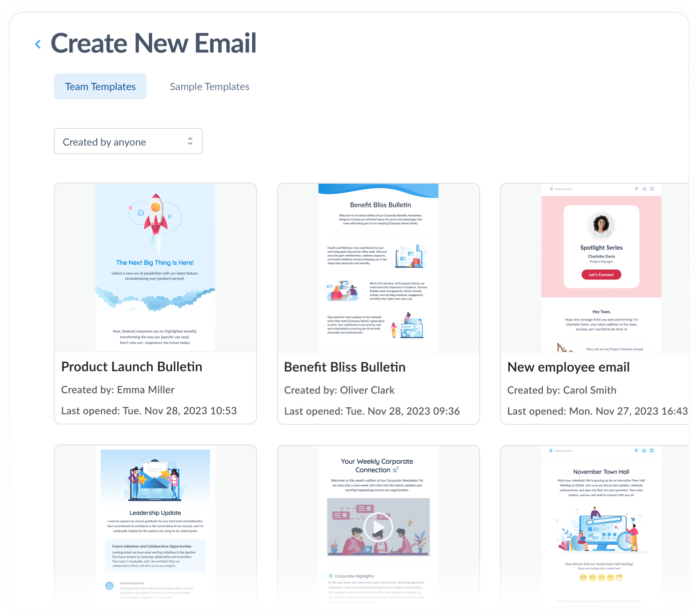Click the info icon in the New employee email header
The image size is (698, 616).
pyautogui.click(x=551, y=189)
